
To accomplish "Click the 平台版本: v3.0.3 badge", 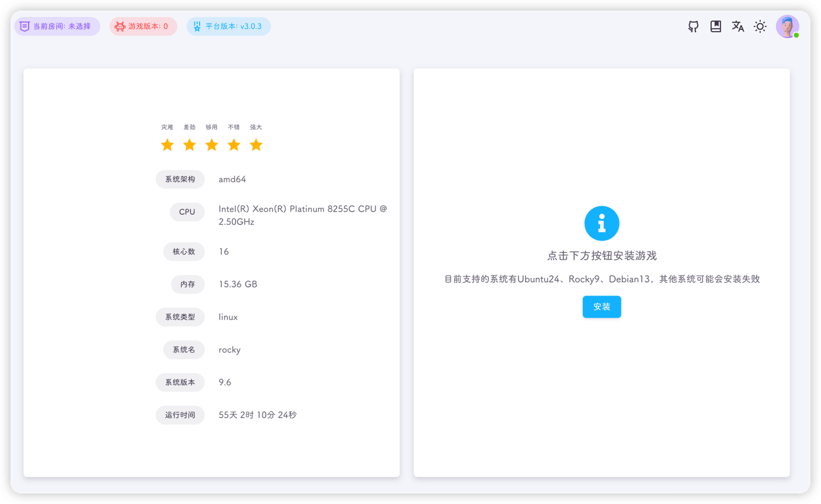I will point(228,26).
